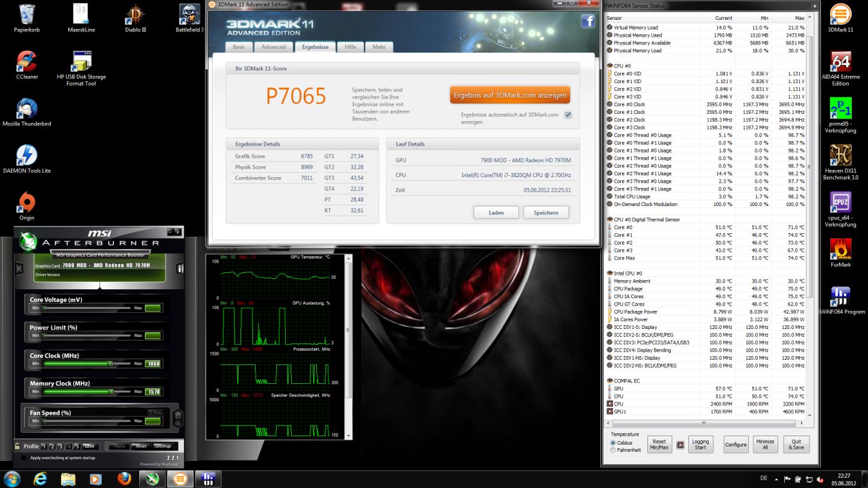Select Afterburner profile slot 5
The width and height of the screenshot is (868, 488).
(x=77, y=446)
